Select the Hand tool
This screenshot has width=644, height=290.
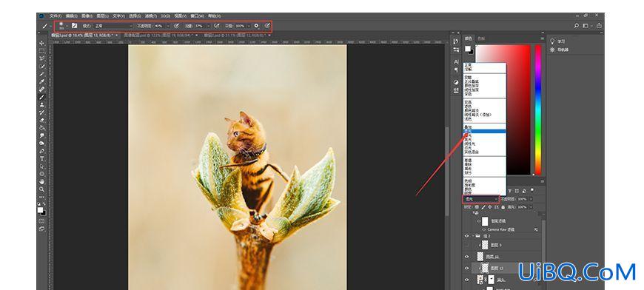tap(42, 181)
